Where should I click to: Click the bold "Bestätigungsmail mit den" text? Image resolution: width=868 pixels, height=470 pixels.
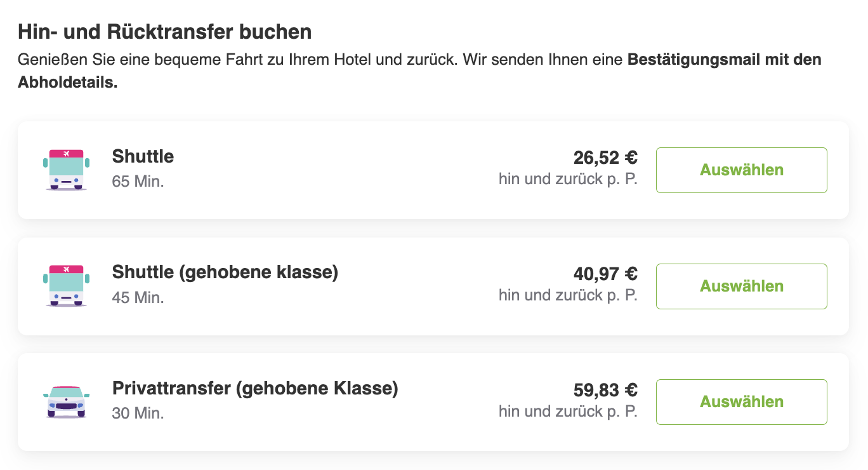[x=724, y=60]
